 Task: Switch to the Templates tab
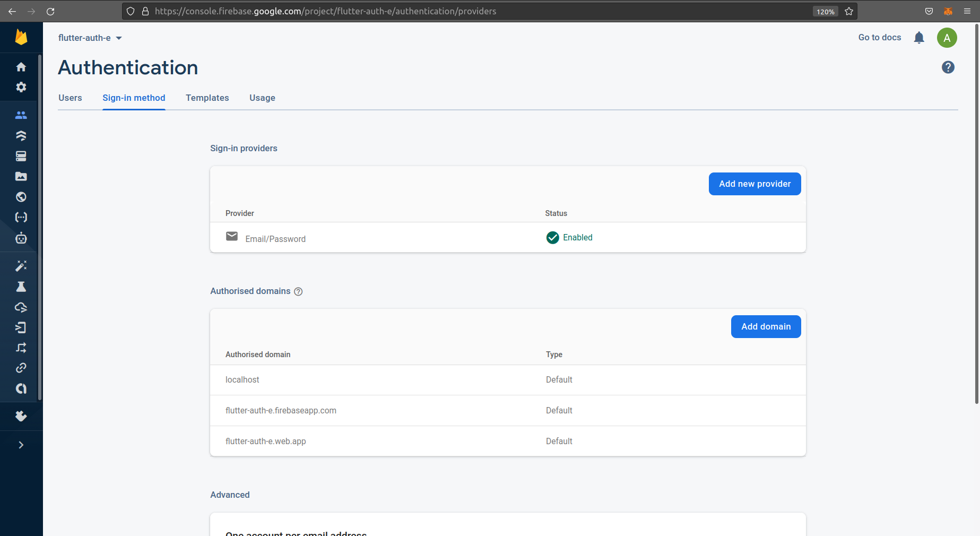coord(207,98)
